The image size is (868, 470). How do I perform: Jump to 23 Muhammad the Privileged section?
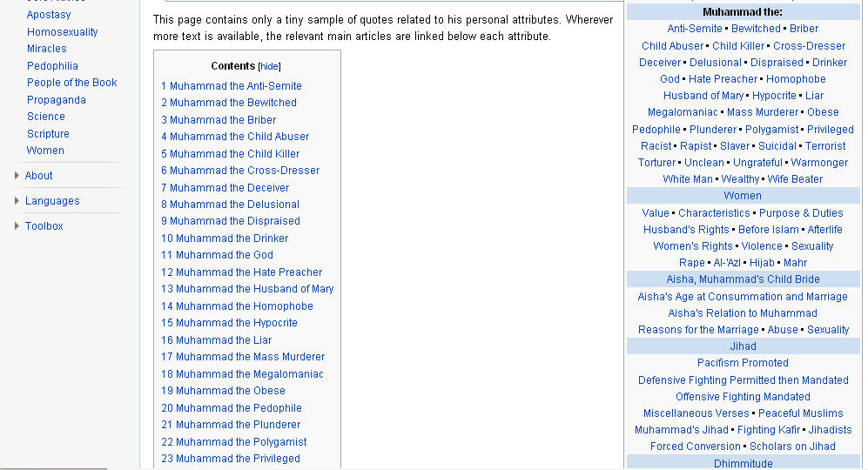point(231,459)
